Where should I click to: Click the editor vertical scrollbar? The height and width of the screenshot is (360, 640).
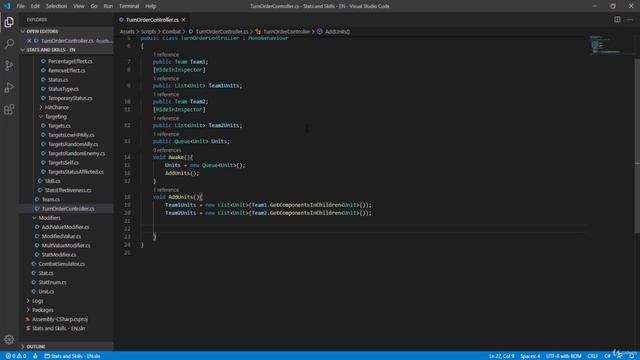(637, 147)
